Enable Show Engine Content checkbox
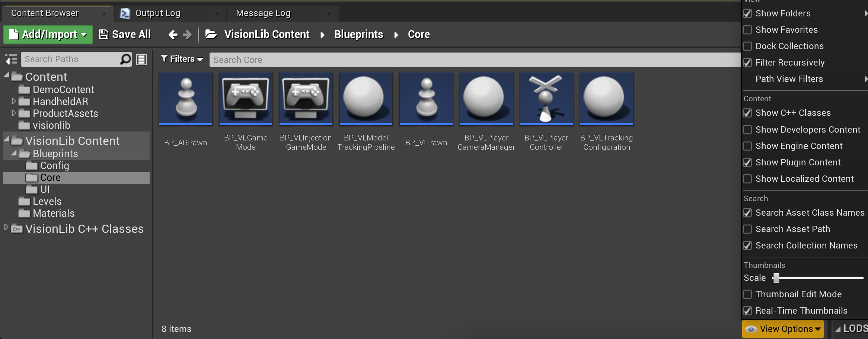Viewport: 868px width, 339px height. click(747, 146)
